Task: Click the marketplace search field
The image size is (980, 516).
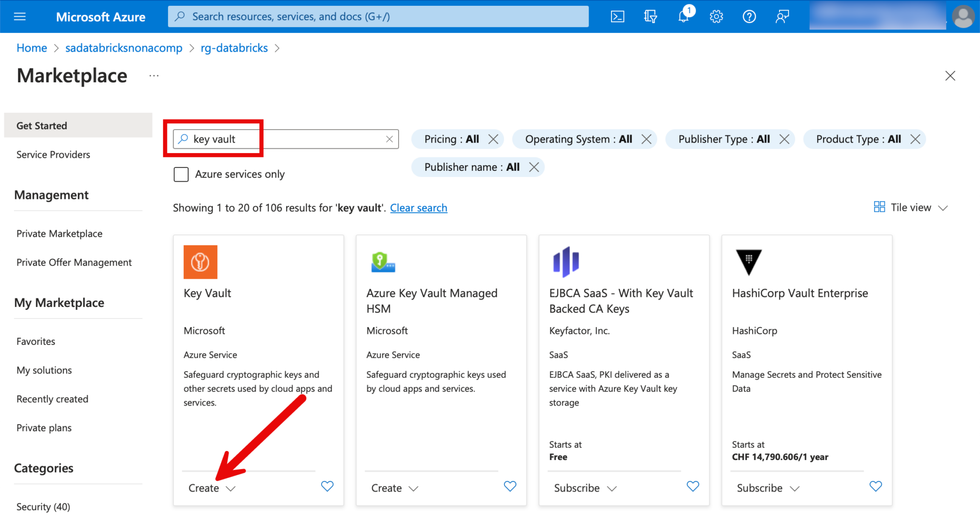Action: 287,139
